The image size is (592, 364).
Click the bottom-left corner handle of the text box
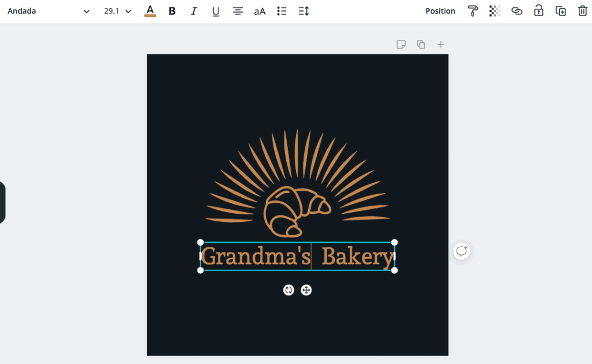tap(201, 270)
